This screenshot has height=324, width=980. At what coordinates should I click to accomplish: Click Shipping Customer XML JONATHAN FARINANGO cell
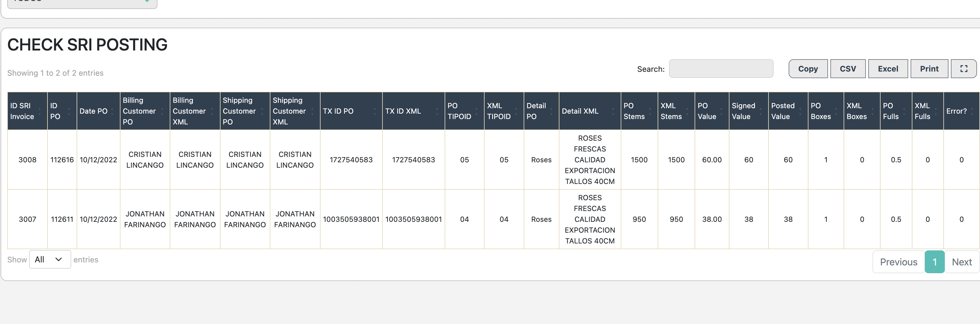(295, 219)
